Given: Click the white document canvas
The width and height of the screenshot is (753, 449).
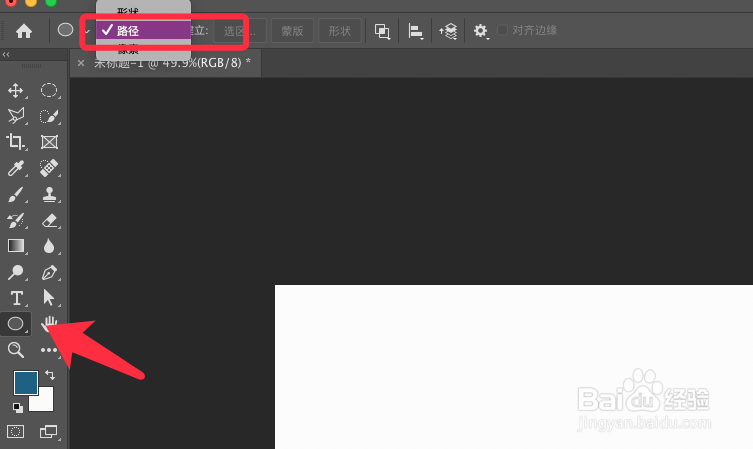Looking at the screenshot, I should (514, 367).
